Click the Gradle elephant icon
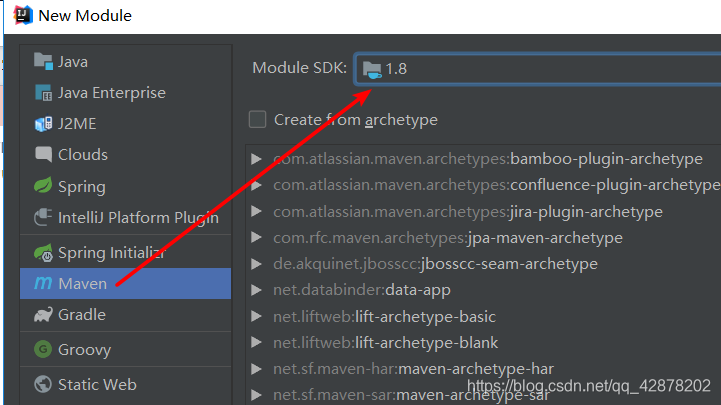The image size is (721, 405). 43,314
